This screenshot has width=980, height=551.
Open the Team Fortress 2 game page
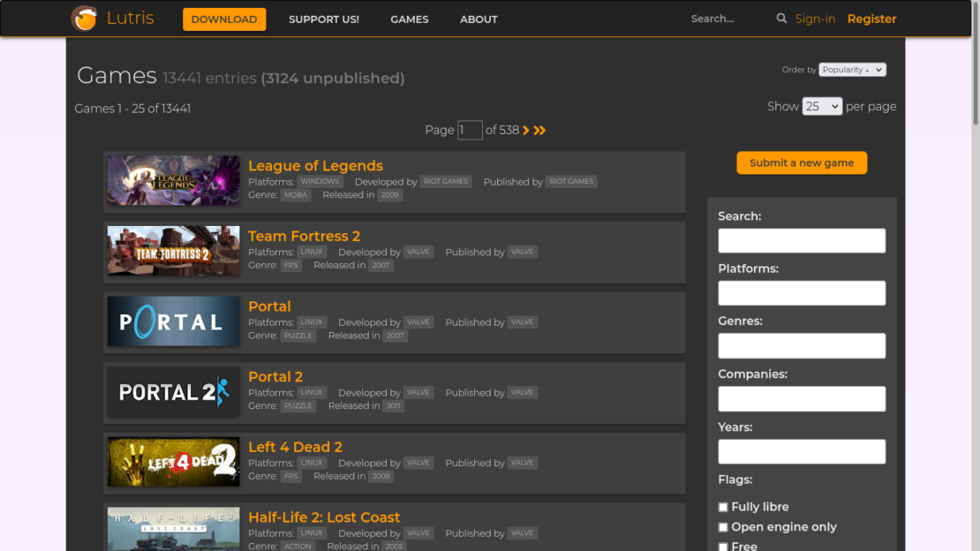[x=304, y=236]
